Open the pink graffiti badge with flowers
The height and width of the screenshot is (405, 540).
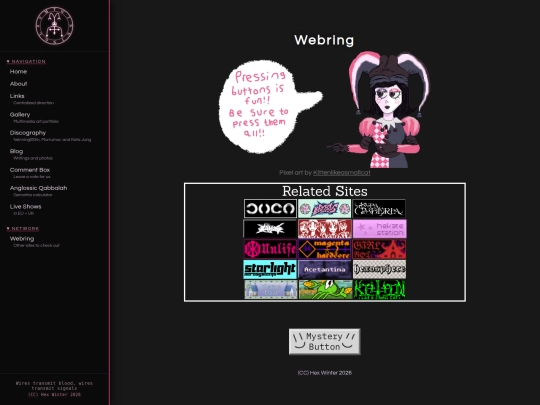coord(325,208)
